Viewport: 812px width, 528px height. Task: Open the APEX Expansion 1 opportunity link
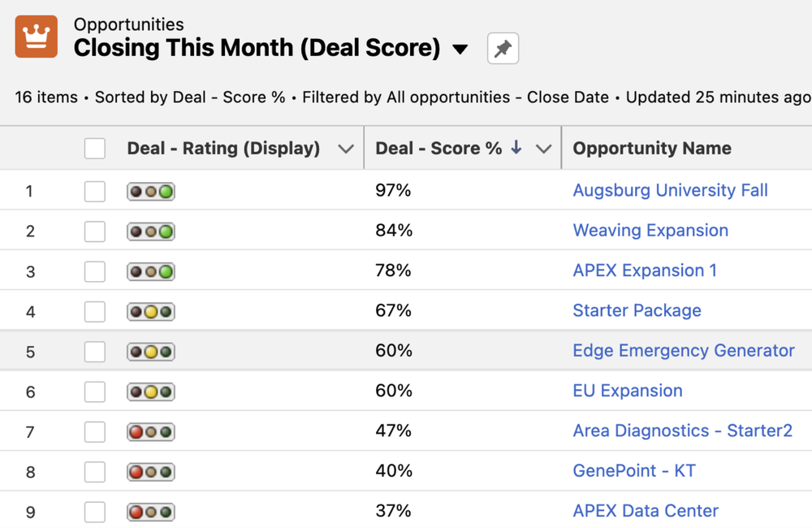click(645, 270)
